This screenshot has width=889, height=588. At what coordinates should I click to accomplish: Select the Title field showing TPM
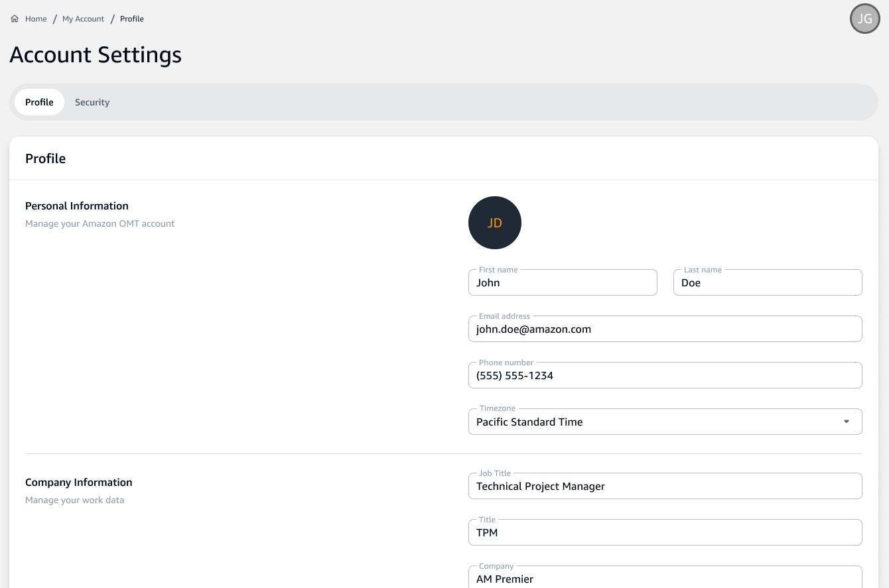pyautogui.click(x=665, y=532)
